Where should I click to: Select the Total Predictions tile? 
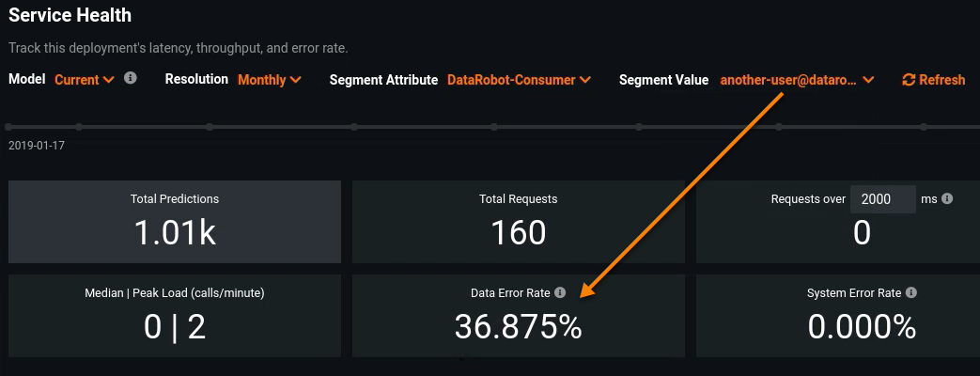175,222
